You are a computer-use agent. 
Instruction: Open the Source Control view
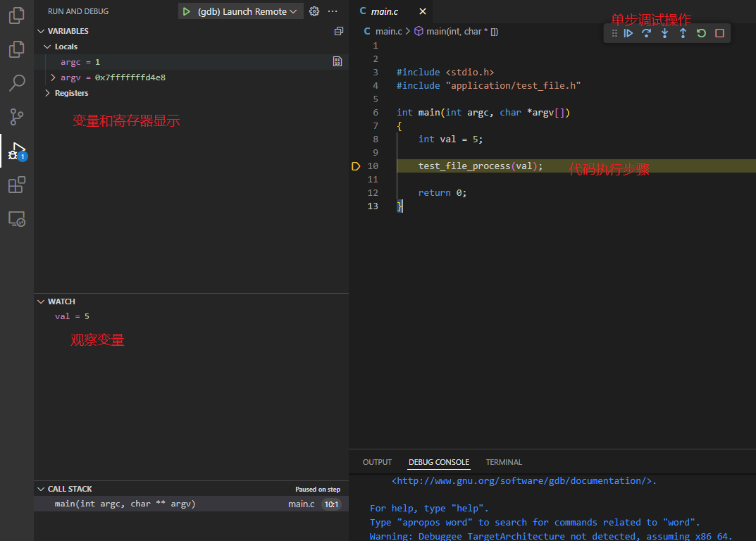tap(16, 117)
